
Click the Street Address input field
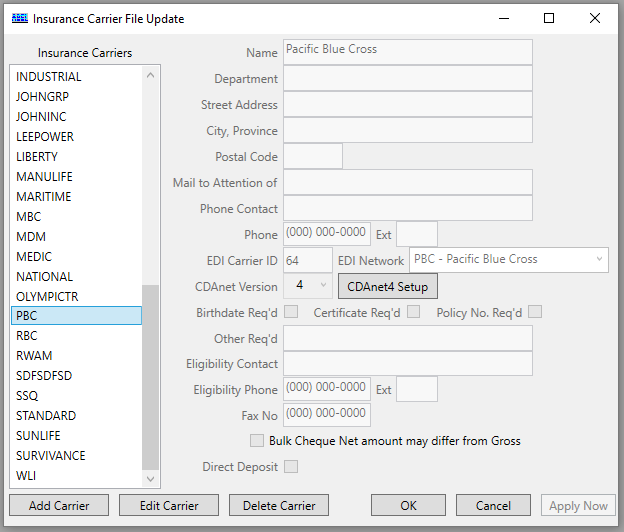pos(408,104)
